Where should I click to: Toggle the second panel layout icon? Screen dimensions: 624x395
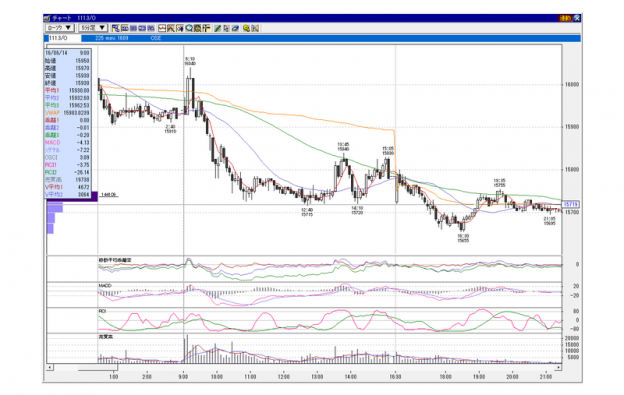tap(125, 28)
